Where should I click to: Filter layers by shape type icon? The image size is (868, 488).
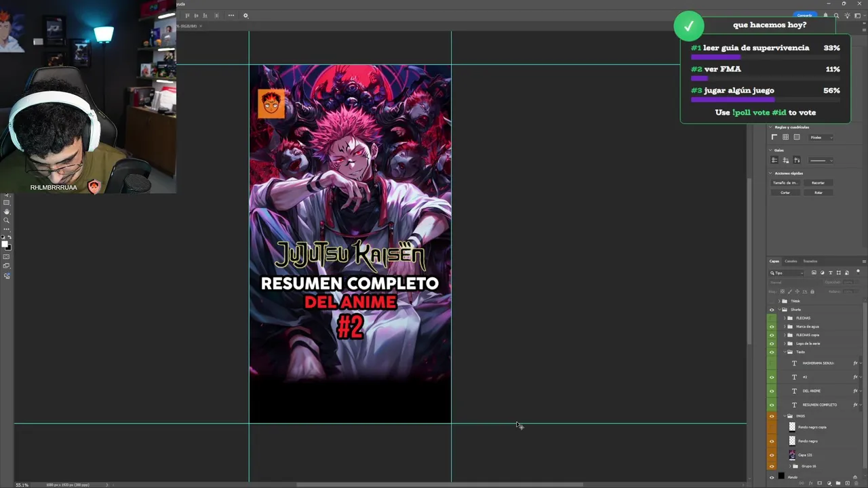[839, 272]
